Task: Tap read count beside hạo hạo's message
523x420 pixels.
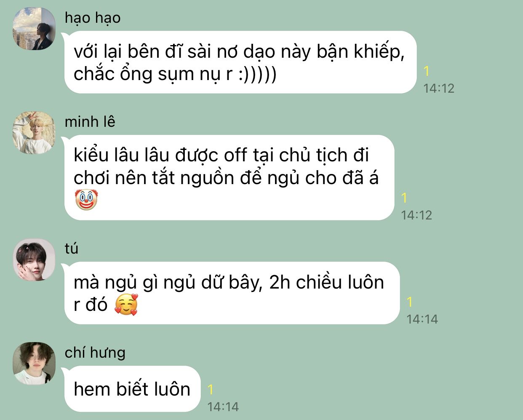Action: click(x=427, y=71)
